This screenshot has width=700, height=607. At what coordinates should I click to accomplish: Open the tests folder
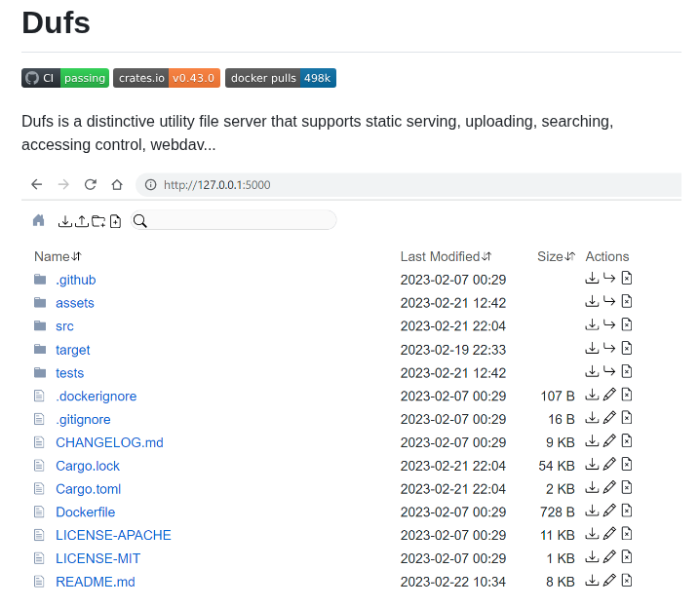pos(69,373)
